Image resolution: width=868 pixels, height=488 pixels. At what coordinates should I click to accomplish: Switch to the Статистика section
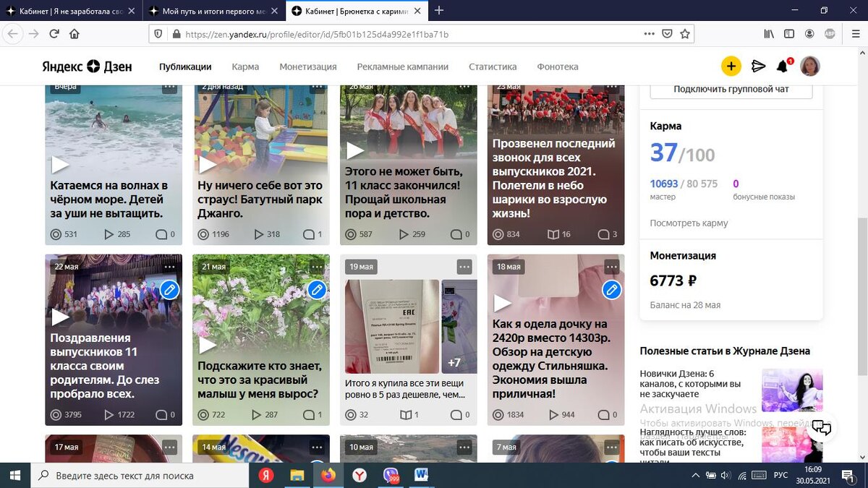pos(492,66)
